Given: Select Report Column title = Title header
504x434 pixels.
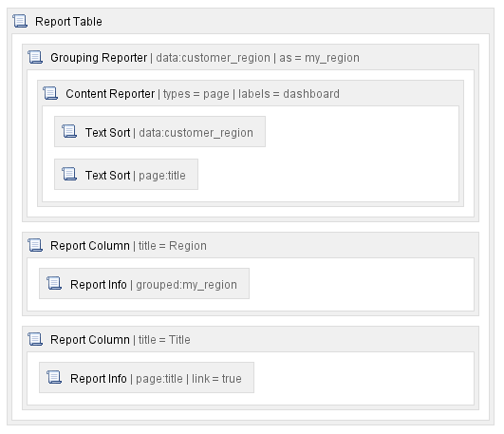Looking at the screenshot, I should pos(251,339).
